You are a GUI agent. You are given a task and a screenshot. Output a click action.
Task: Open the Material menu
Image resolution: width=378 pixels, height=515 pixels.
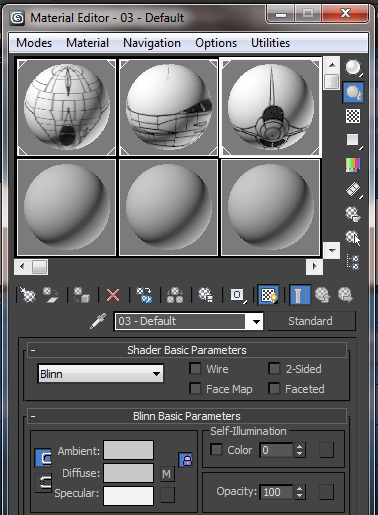point(88,43)
